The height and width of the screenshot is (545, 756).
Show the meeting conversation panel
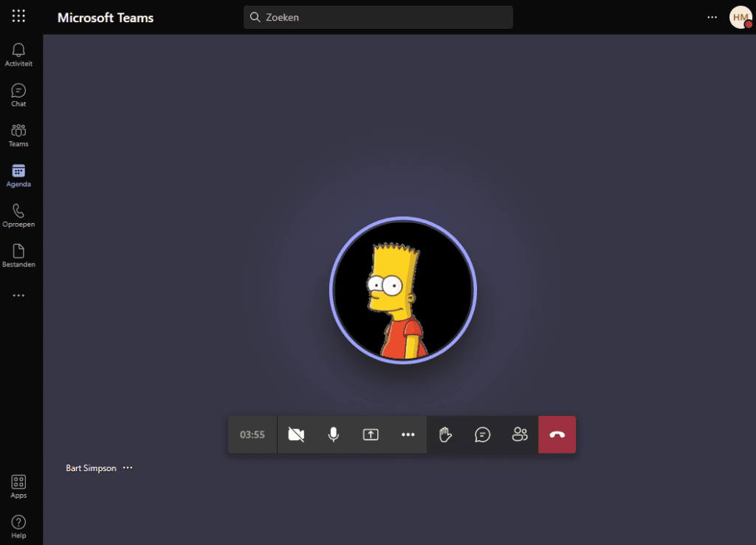point(482,434)
